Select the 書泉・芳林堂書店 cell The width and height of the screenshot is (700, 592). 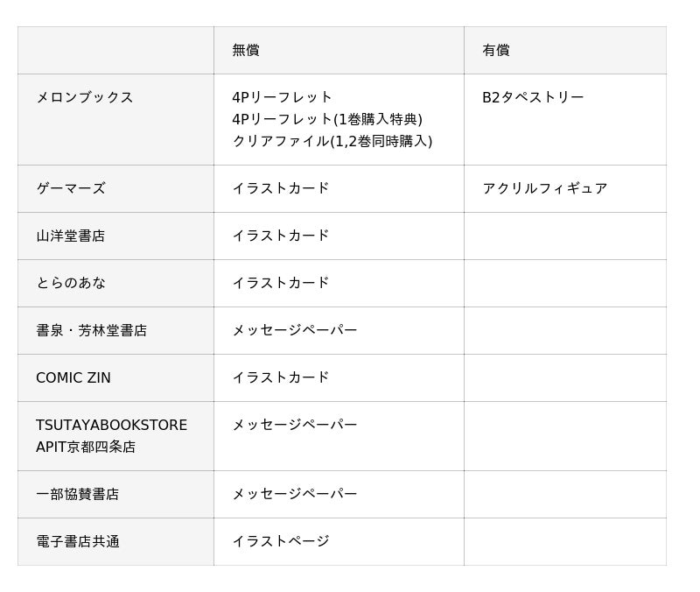point(92,330)
